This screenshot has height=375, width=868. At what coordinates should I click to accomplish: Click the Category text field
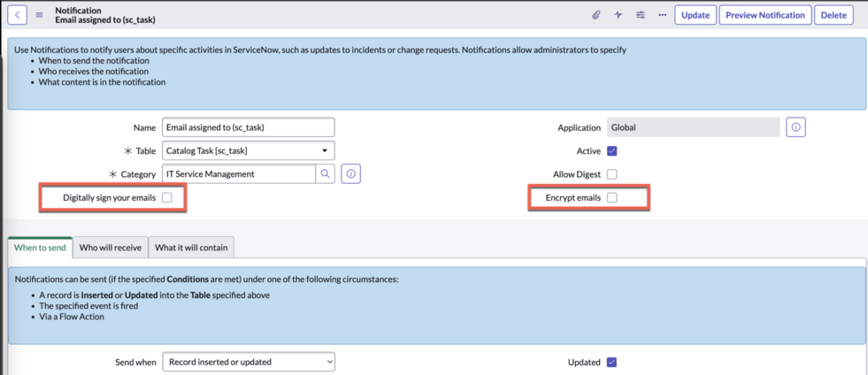pos(239,173)
